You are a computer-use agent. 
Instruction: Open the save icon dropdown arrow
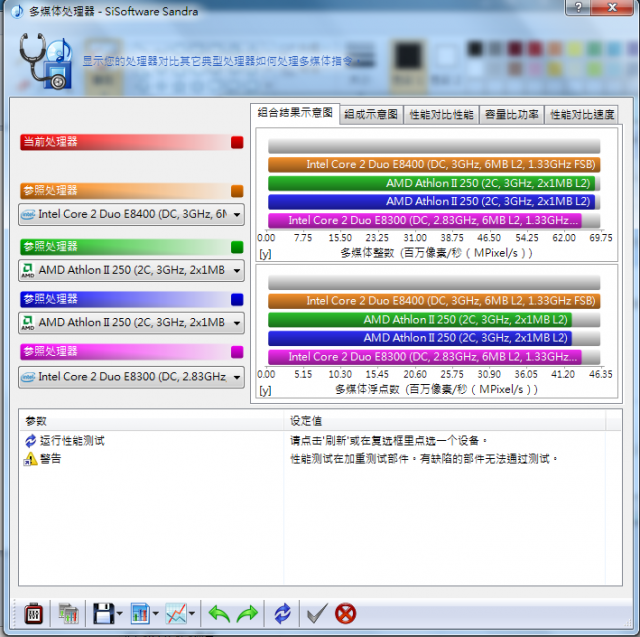[x=119, y=613]
